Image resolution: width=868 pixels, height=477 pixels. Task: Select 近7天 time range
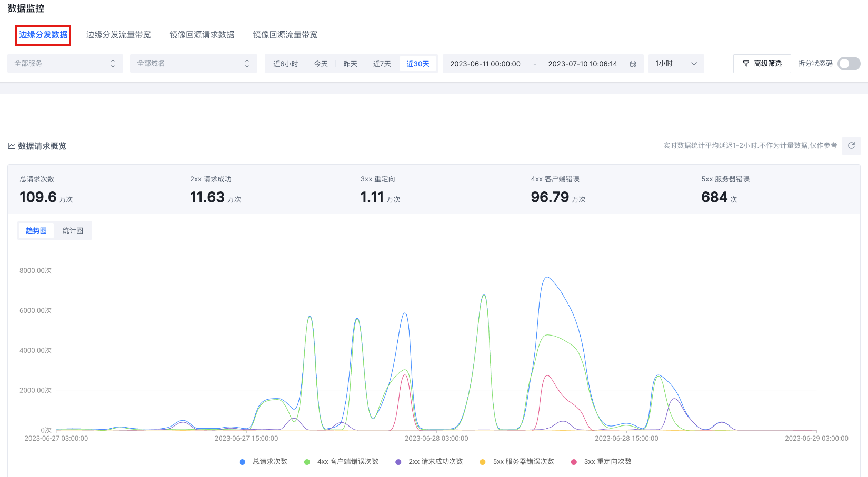click(382, 64)
